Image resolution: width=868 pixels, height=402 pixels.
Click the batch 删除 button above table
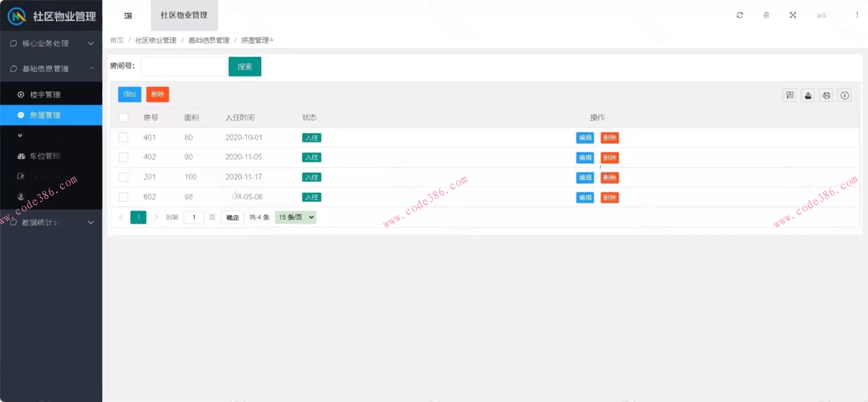tap(158, 94)
